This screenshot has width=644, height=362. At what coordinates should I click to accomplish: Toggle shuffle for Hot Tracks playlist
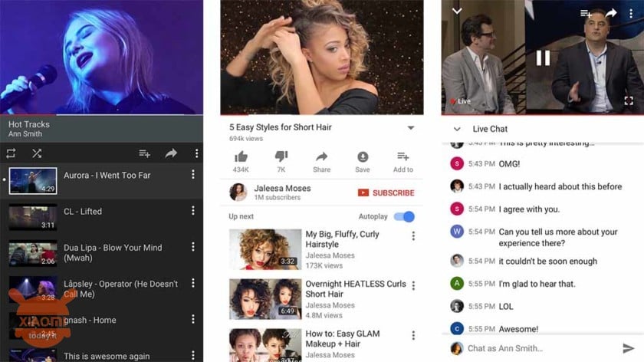click(37, 153)
